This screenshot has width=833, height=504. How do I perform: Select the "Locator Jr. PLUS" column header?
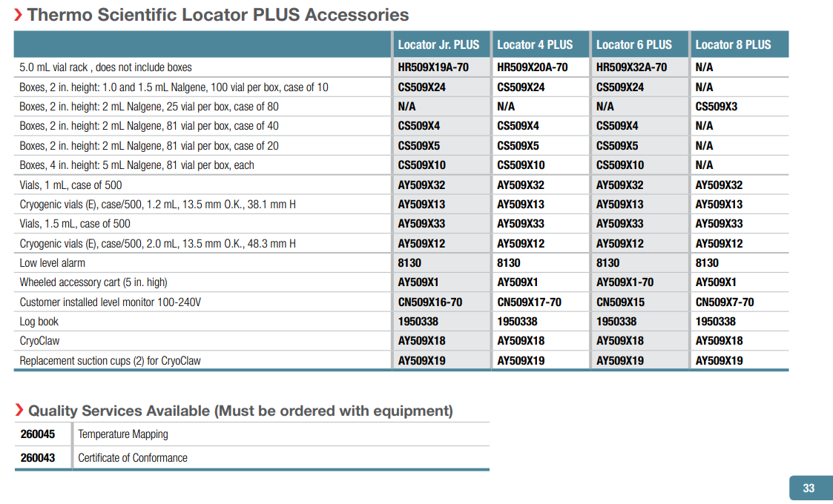coord(438,44)
